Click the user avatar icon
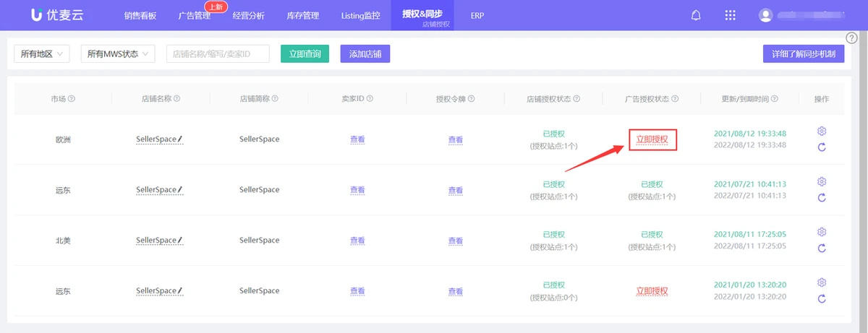The width and height of the screenshot is (868, 333). click(x=766, y=15)
